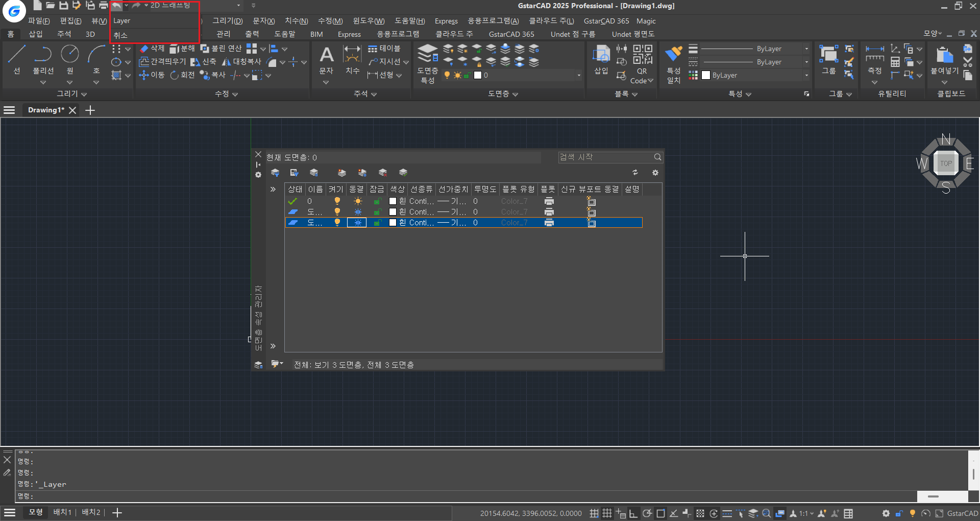980x521 pixels.
Task: Open the Measure (측정) tool
Action: (875, 60)
